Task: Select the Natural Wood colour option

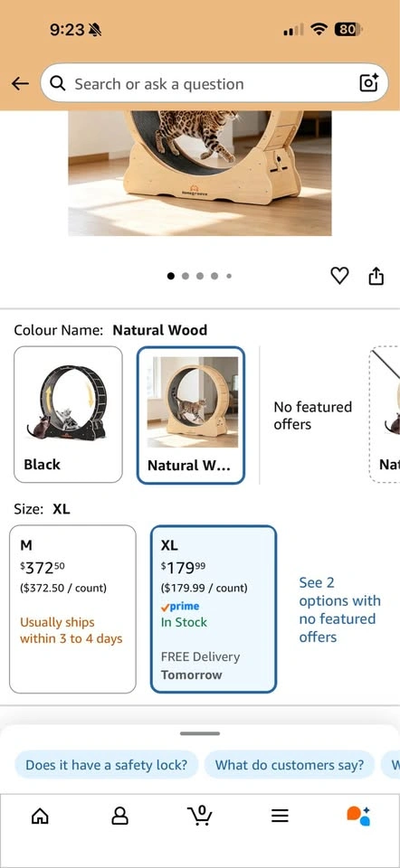Action: [191, 415]
